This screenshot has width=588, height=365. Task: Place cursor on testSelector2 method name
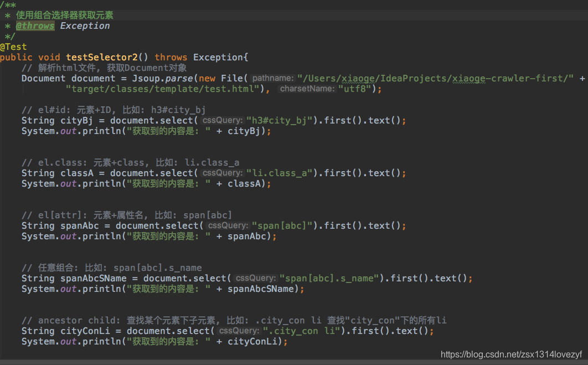click(102, 58)
